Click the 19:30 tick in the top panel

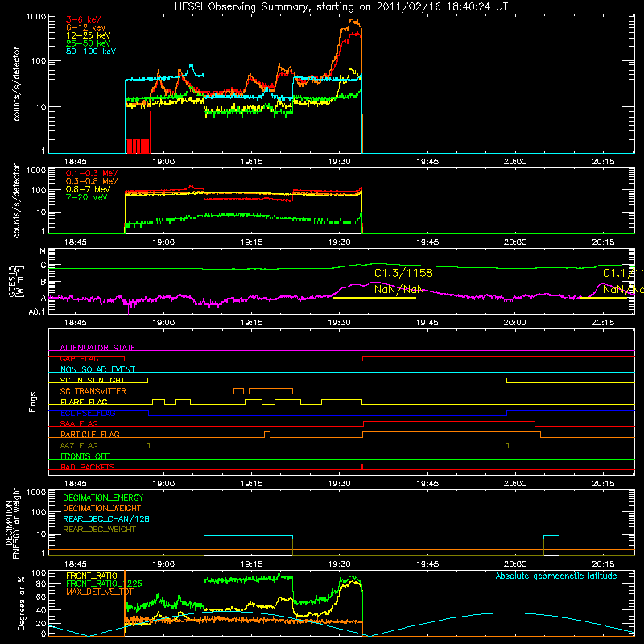pyautogui.click(x=339, y=162)
